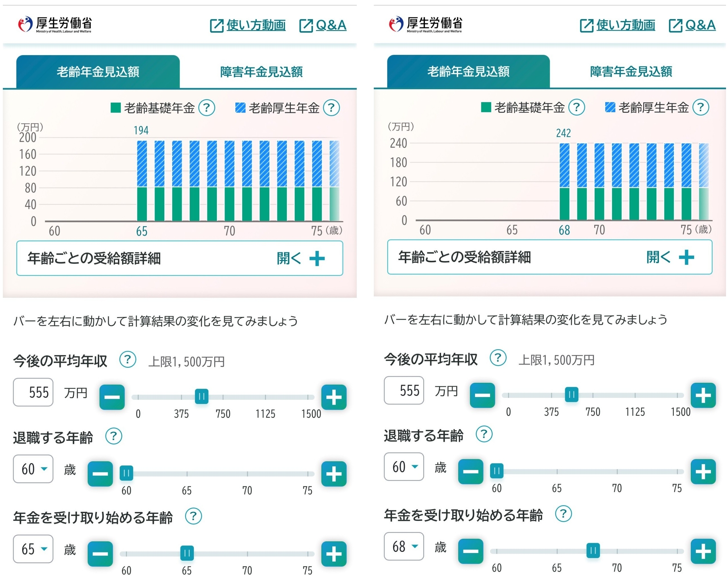Open 使い方動画 link in right panel
The height and width of the screenshot is (584, 728).
[618, 25]
